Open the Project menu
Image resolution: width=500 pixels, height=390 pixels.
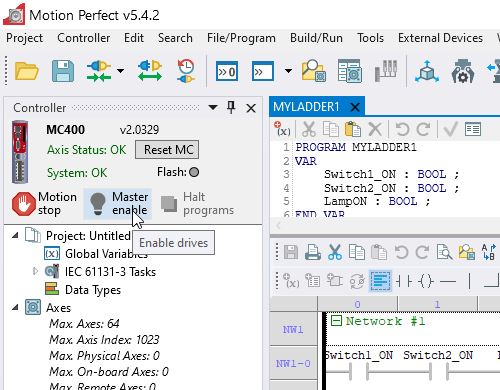click(24, 38)
